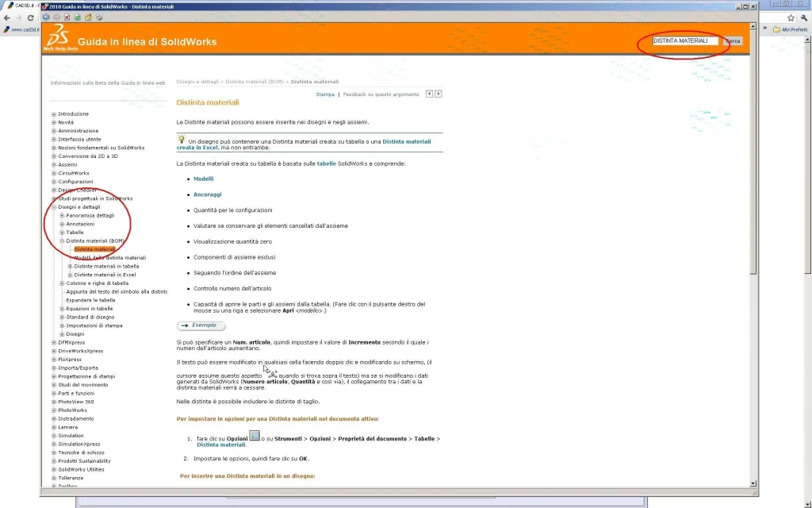Open the Esempio example button

tap(201, 325)
